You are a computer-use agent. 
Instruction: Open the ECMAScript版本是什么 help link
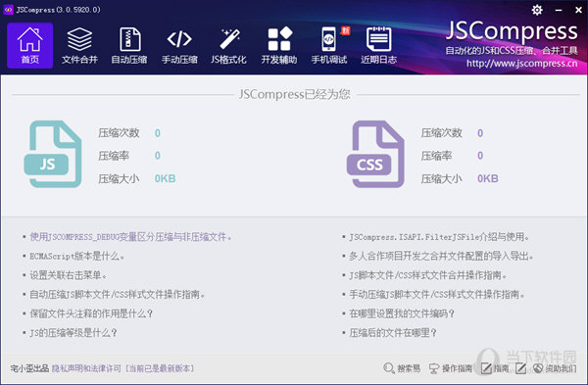(x=76, y=256)
